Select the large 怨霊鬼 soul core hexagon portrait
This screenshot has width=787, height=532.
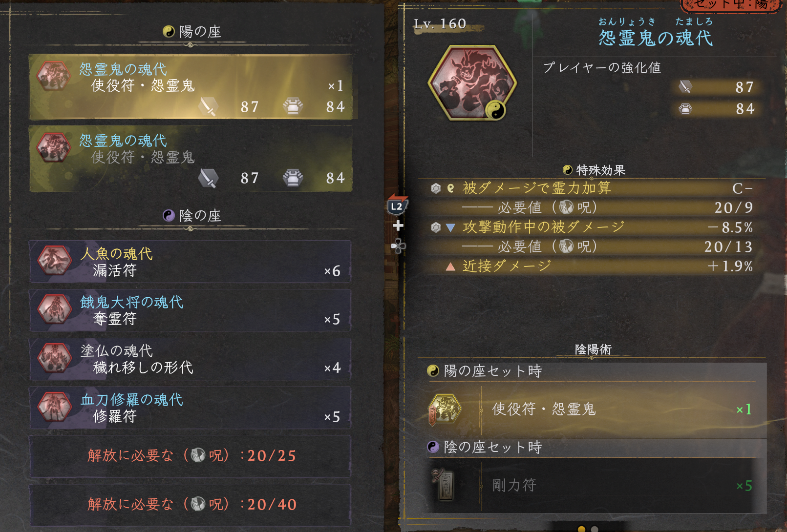[472, 83]
